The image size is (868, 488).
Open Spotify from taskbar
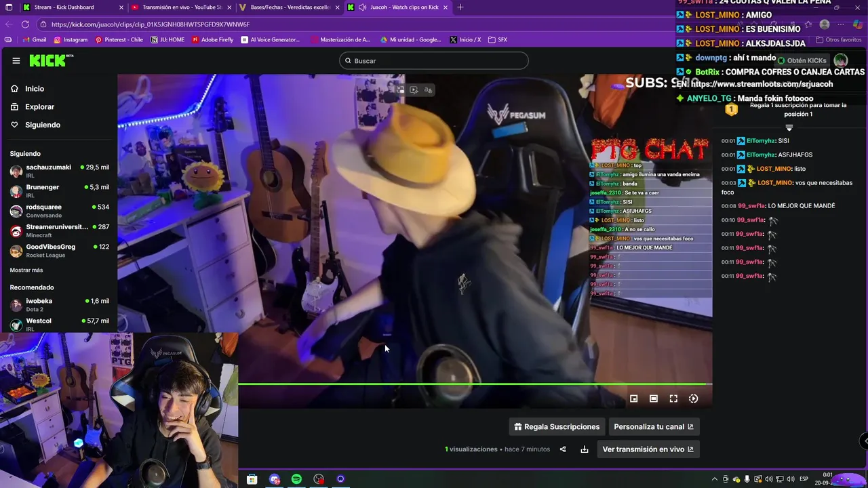pyautogui.click(x=296, y=479)
